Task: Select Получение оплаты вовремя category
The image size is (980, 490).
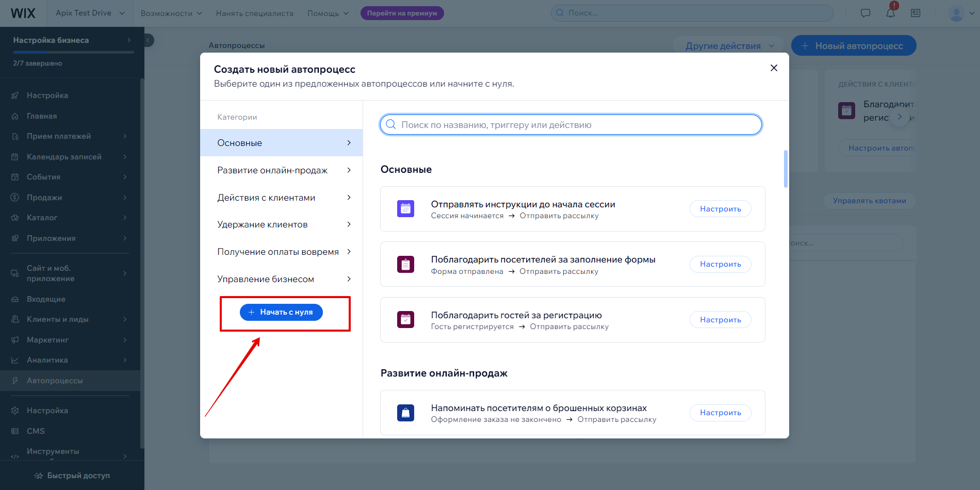Action: coord(282,252)
